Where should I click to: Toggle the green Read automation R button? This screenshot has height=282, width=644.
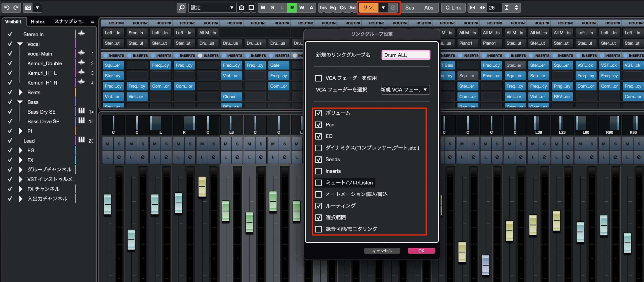tap(292, 8)
